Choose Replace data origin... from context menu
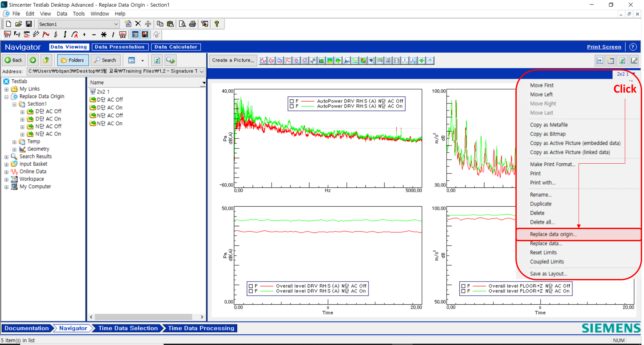Viewport: 644px width, 345px height. pyautogui.click(x=553, y=234)
